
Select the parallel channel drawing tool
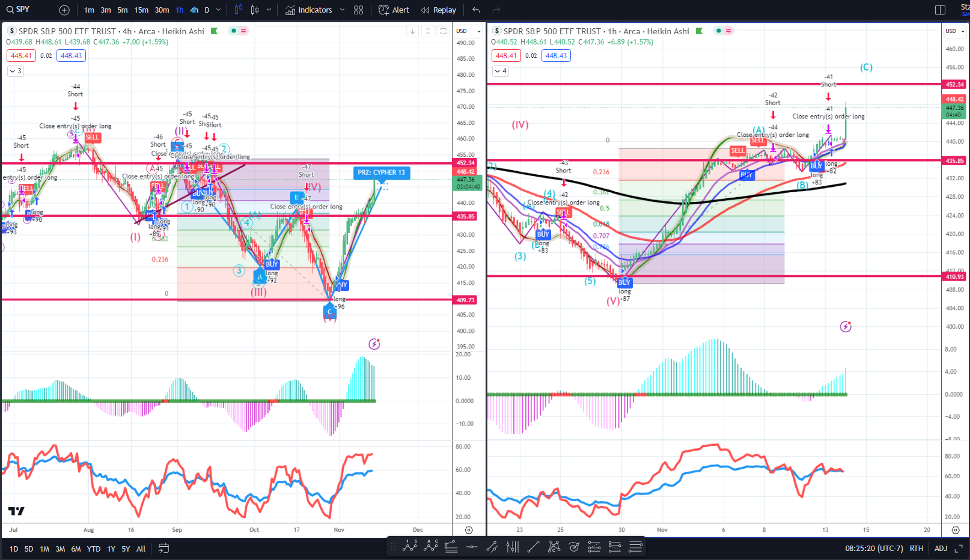(x=492, y=547)
